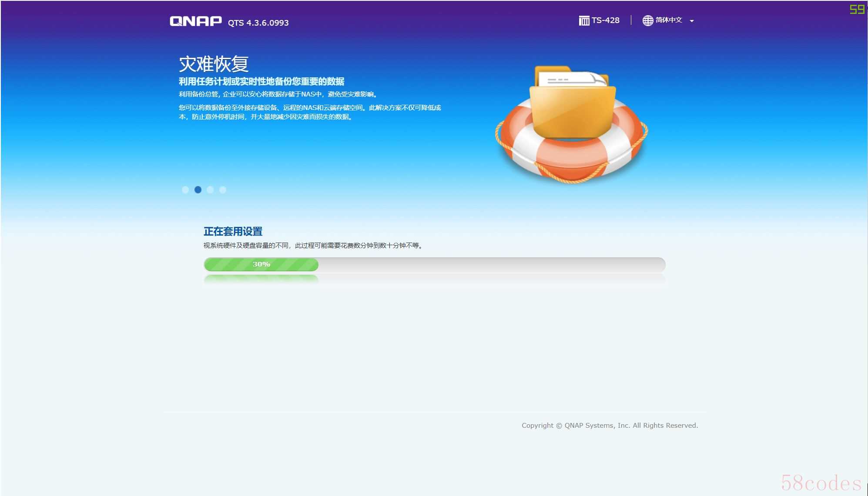Click the green 59 counter in corner
Viewport: 868px width, 496px height.
pyautogui.click(x=857, y=9)
